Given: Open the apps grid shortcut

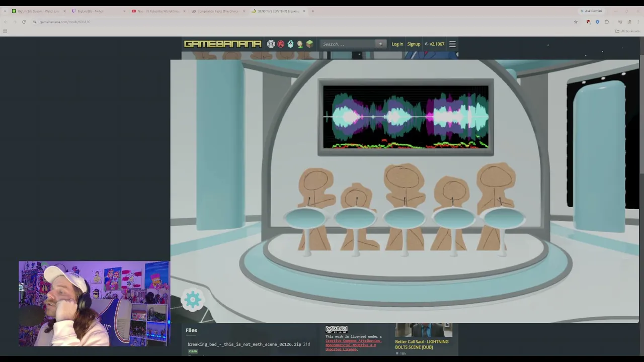Looking at the screenshot, I should (x=5, y=31).
